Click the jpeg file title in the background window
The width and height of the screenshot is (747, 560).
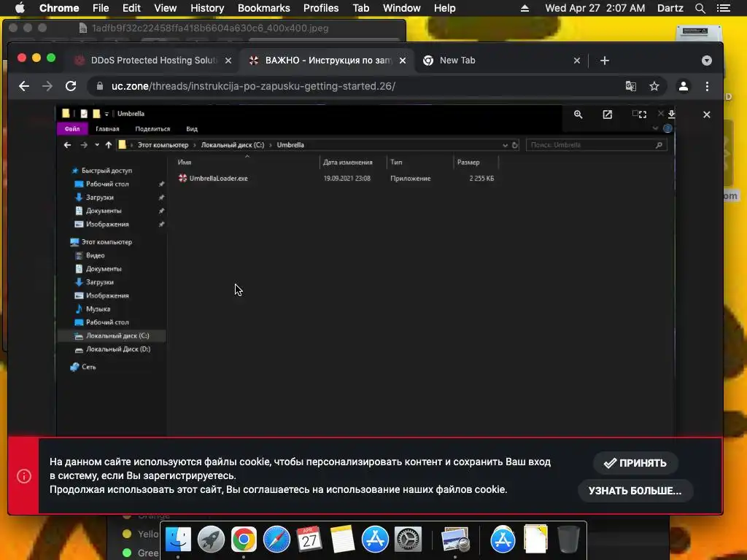click(210, 28)
